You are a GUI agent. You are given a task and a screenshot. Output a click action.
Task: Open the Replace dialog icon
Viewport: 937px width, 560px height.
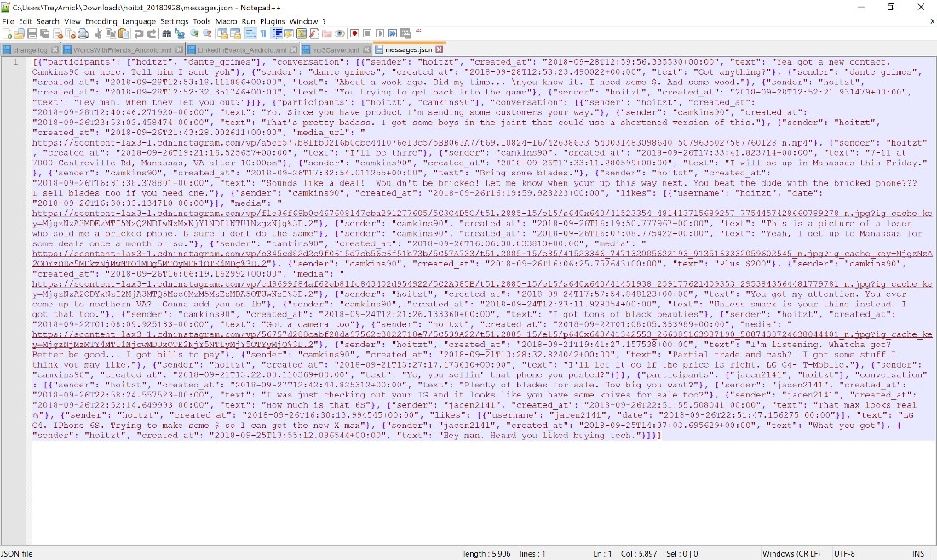180,34
